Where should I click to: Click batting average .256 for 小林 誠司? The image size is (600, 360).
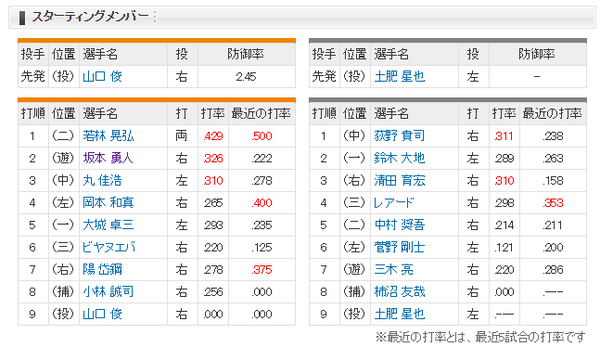(x=213, y=292)
